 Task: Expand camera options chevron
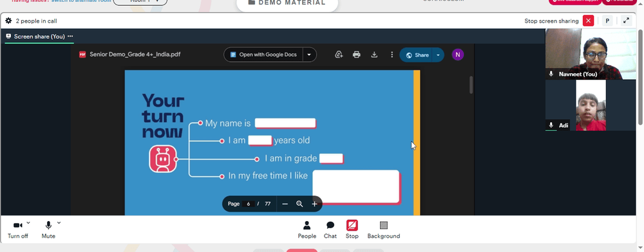click(28, 223)
